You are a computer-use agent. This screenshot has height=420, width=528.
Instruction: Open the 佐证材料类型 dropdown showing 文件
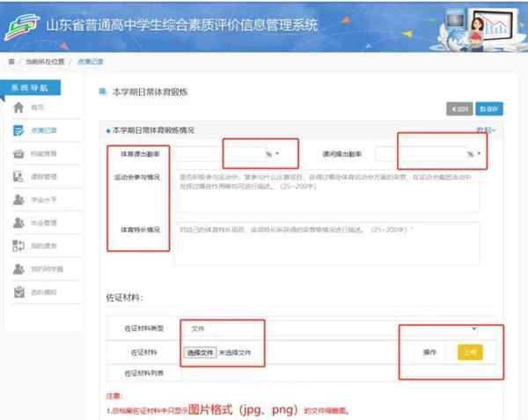pos(333,328)
